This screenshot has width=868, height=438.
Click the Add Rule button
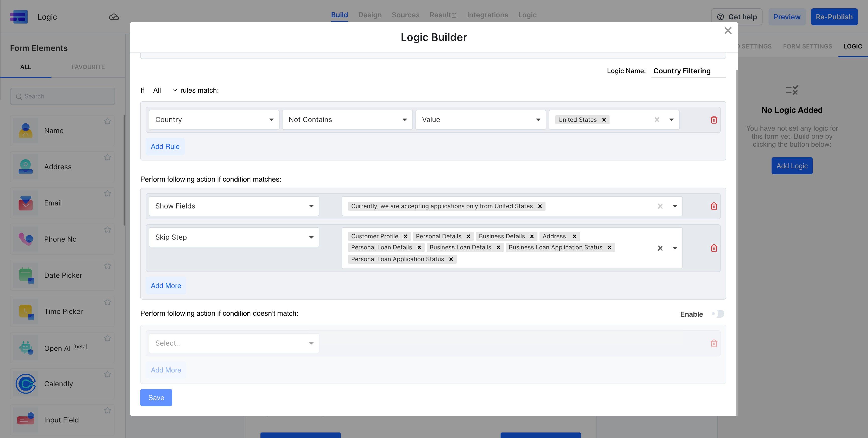pos(165,147)
